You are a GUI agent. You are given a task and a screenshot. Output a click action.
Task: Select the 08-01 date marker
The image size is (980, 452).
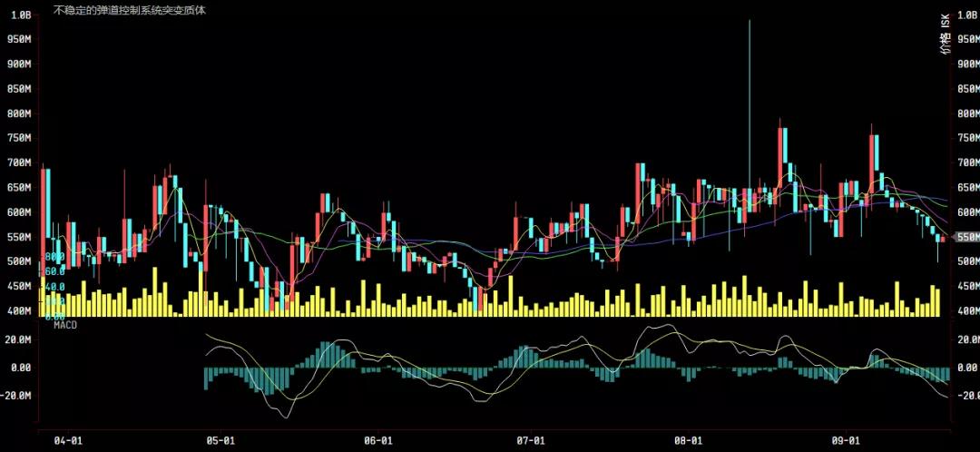tap(688, 441)
